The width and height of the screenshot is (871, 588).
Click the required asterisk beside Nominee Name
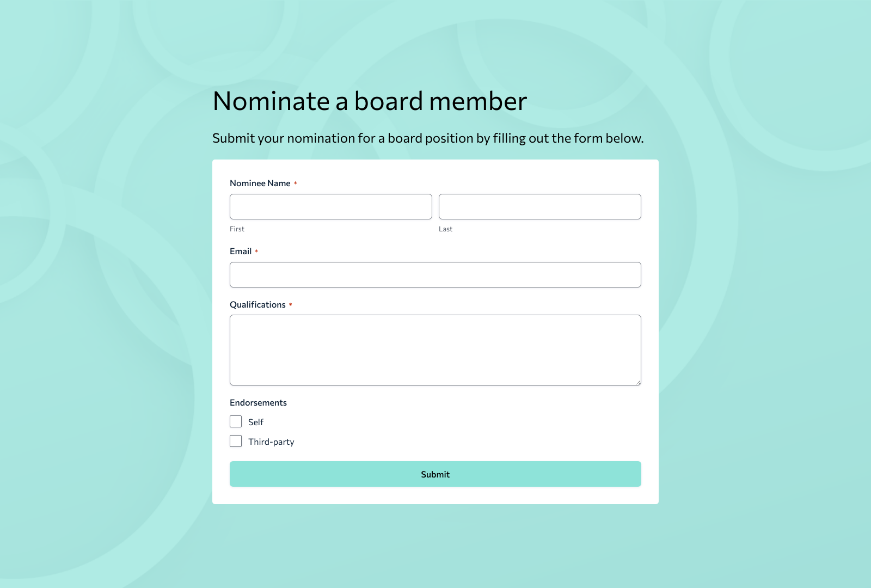pos(296,183)
